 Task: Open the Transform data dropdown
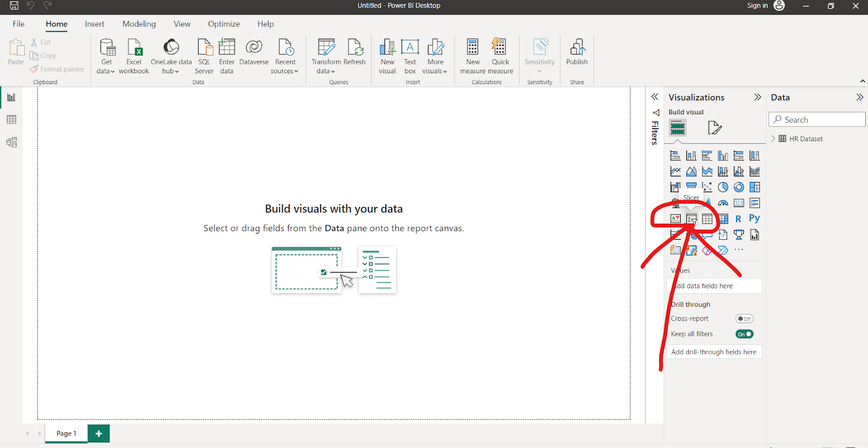(x=326, y=56)
